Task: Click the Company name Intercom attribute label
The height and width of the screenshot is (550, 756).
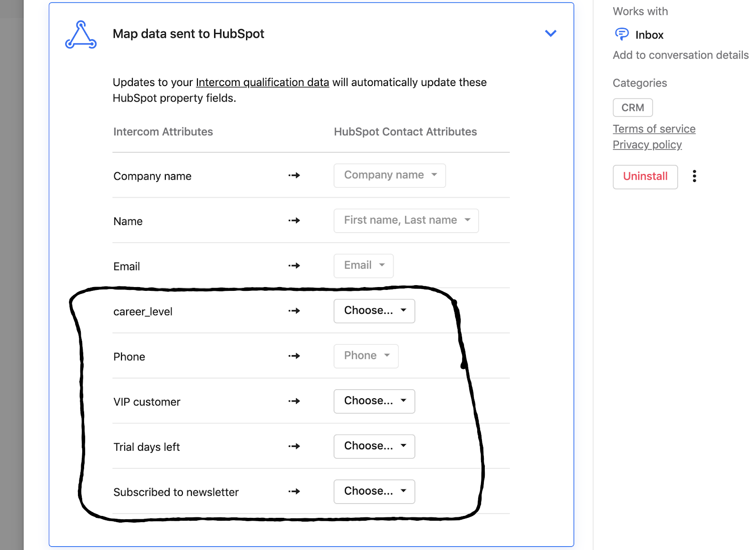Action: click(152, 176)
